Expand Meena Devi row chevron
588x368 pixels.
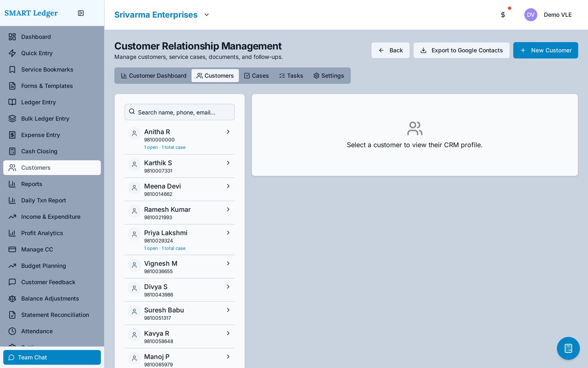click(228, 186)
